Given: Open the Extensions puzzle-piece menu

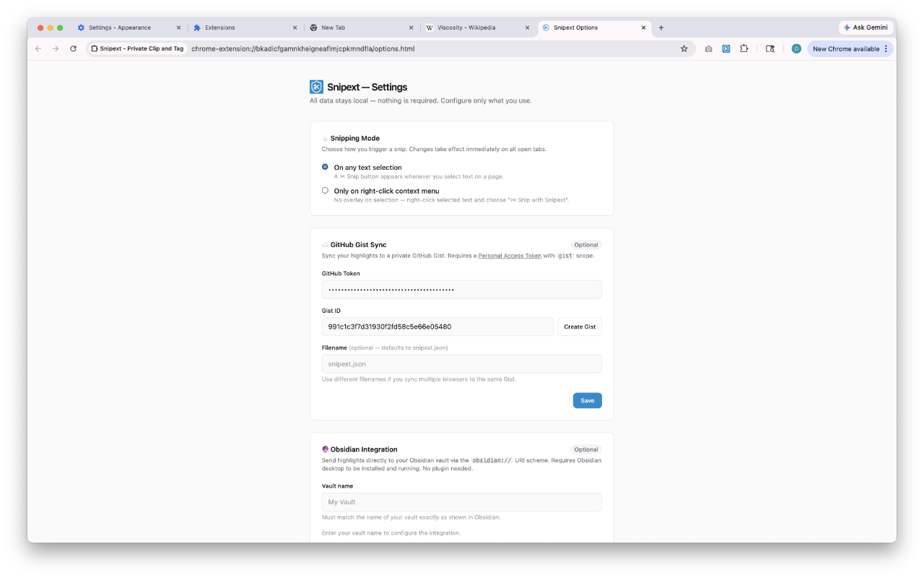Looking at the screenshot, I should [x=744, y=48].
